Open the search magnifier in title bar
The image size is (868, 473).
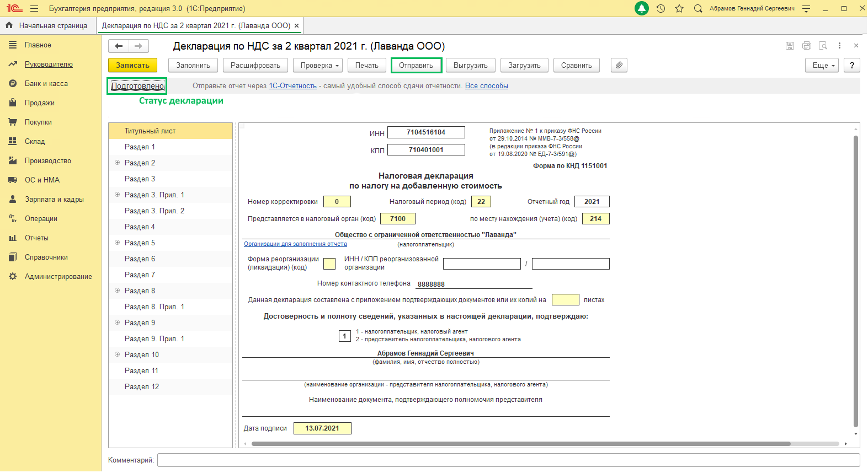point(698,9)
